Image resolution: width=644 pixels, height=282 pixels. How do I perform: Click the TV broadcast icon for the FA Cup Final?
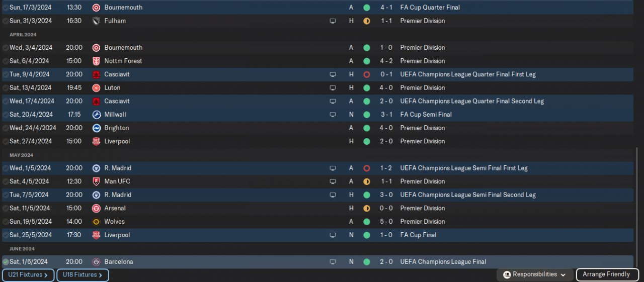[333, 235]
